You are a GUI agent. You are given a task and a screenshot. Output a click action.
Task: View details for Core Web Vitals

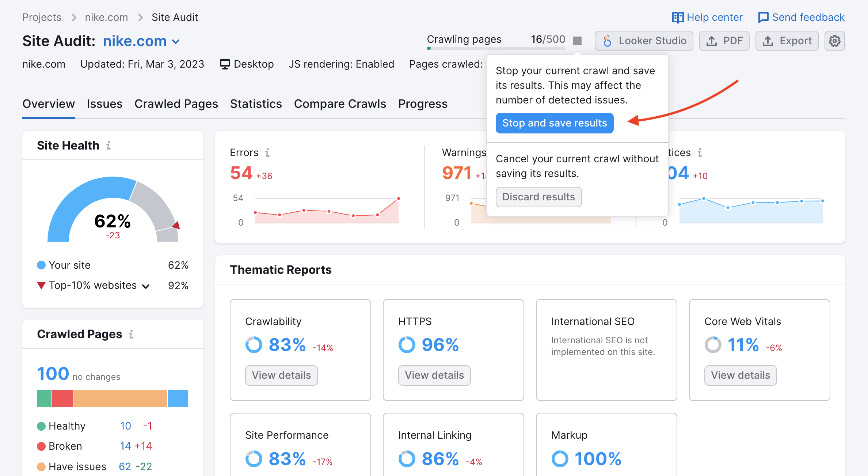[x=740, y=375]
